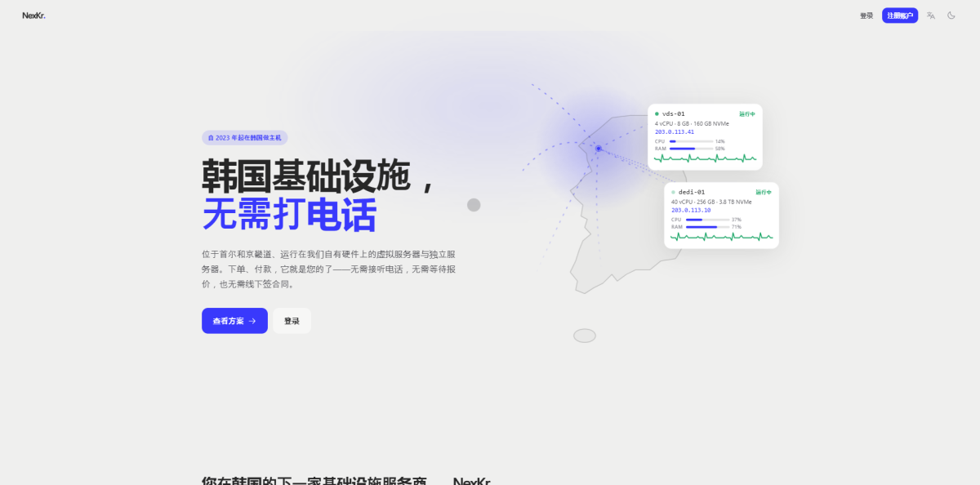Click the 登录 button below the hero text

[292, 321]
